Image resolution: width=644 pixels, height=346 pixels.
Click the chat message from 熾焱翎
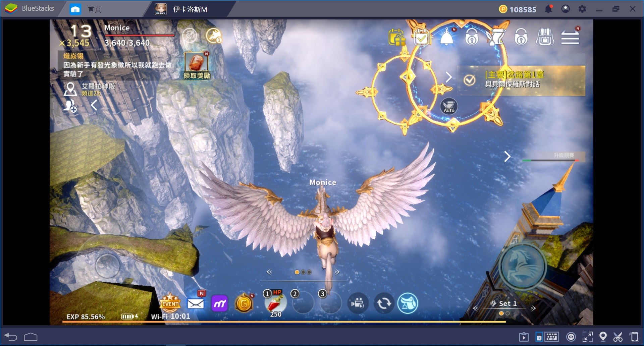click(117, 65)
